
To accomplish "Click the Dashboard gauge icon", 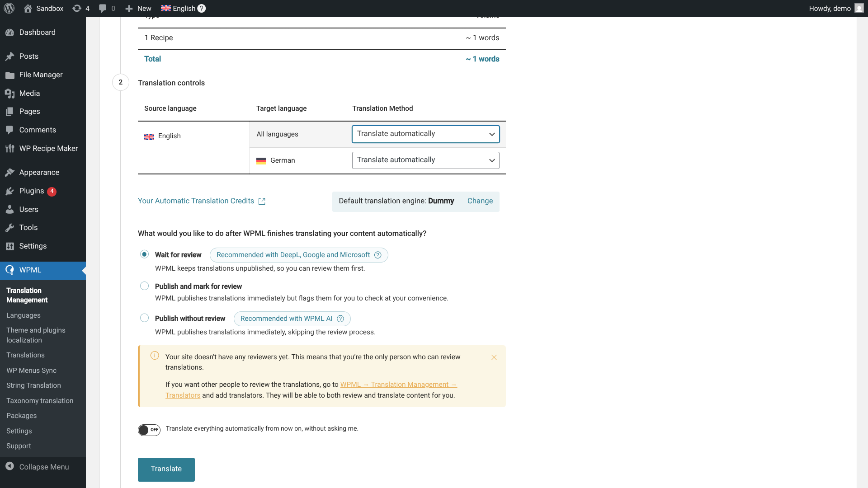I will point(10,33).
